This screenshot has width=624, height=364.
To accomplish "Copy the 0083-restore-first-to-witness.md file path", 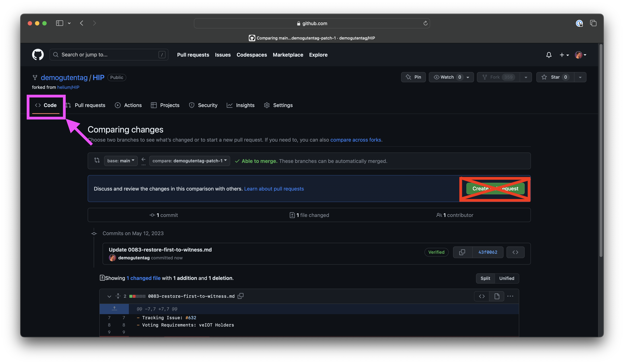I will pos(240,296).
